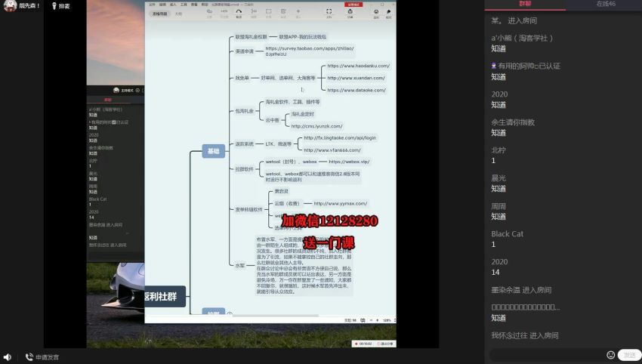Click the stop sharing button

[385, 344]
